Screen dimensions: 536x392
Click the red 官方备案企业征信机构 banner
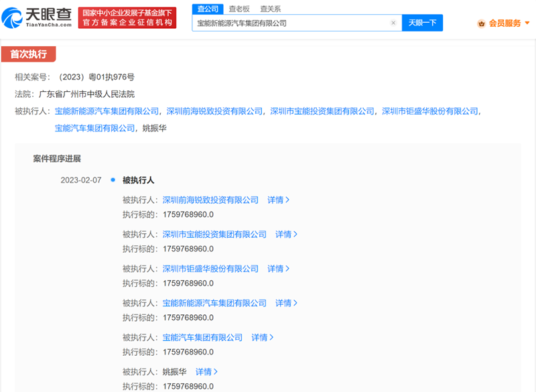pos(127,18)
